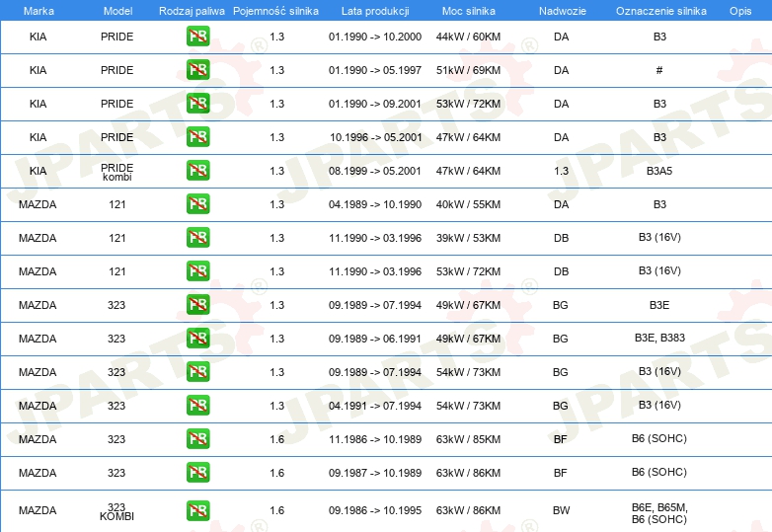Select the '08.1999 -> 05.2001' date cell
The width and height of the screenshot is (772, 532).
375,171
